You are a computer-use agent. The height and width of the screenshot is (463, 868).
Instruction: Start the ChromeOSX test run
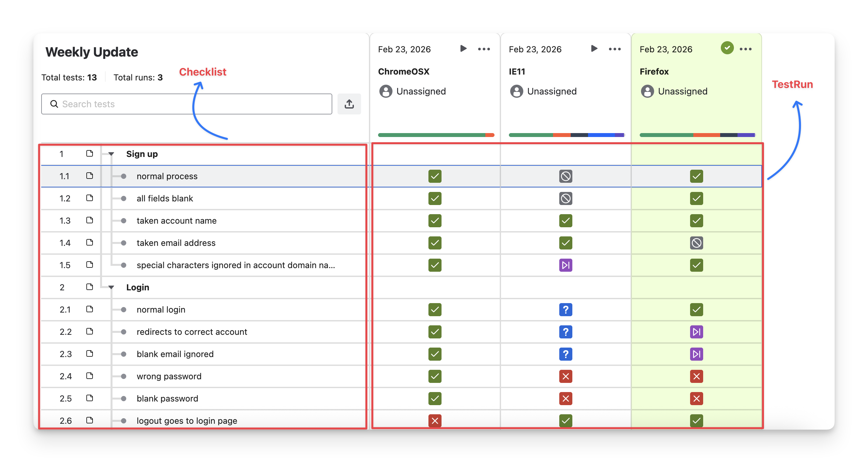click(x=463, y=48)
